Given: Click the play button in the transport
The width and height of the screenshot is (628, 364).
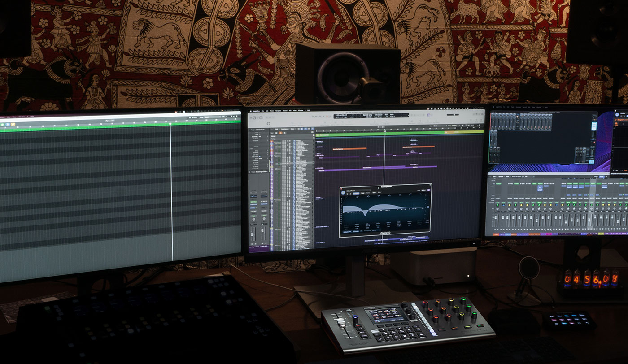Looking at the screenshot, I should pos(323,117).
